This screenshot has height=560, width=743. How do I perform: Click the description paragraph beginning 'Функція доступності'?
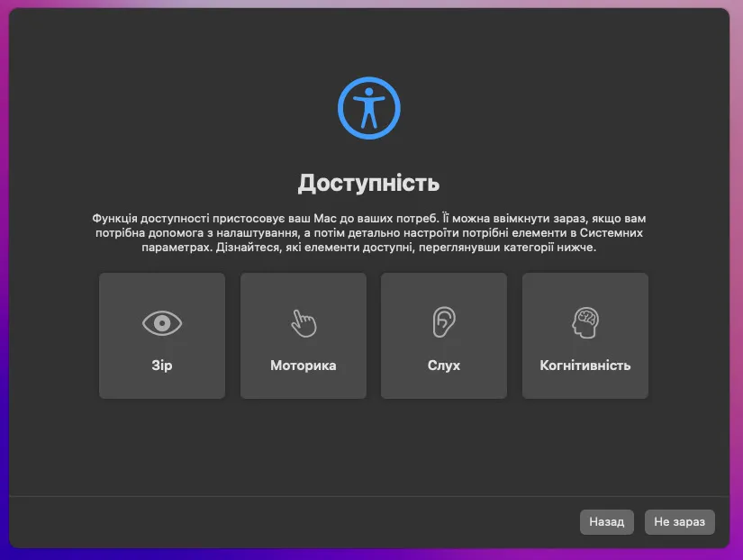tap(368, 232)
